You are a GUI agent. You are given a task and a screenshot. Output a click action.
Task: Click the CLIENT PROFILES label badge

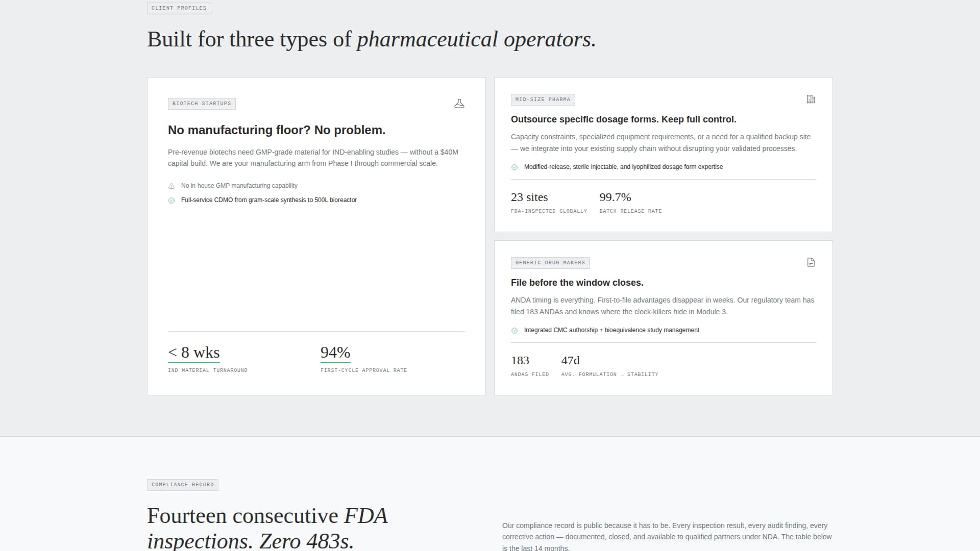(179, 8)
